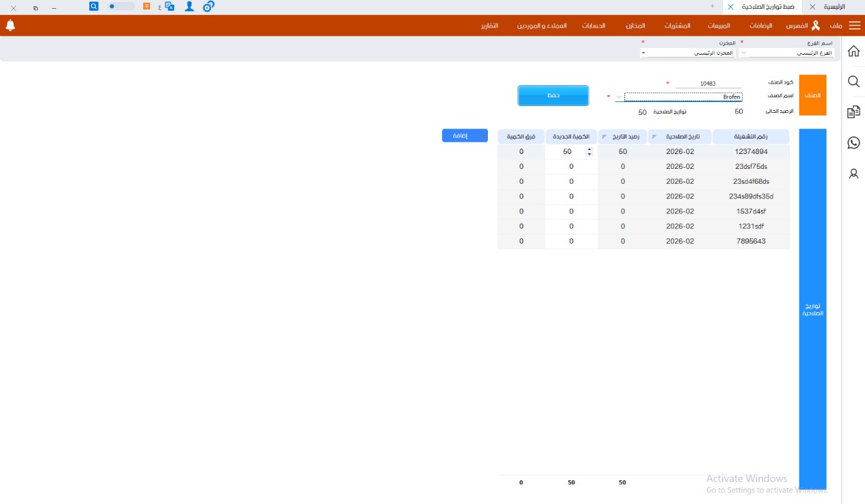The height and width of the screenshot is (504, 865).
Task: Click the translate language icon in title bar
Action: pyautogui.click(x=170, y=6)
